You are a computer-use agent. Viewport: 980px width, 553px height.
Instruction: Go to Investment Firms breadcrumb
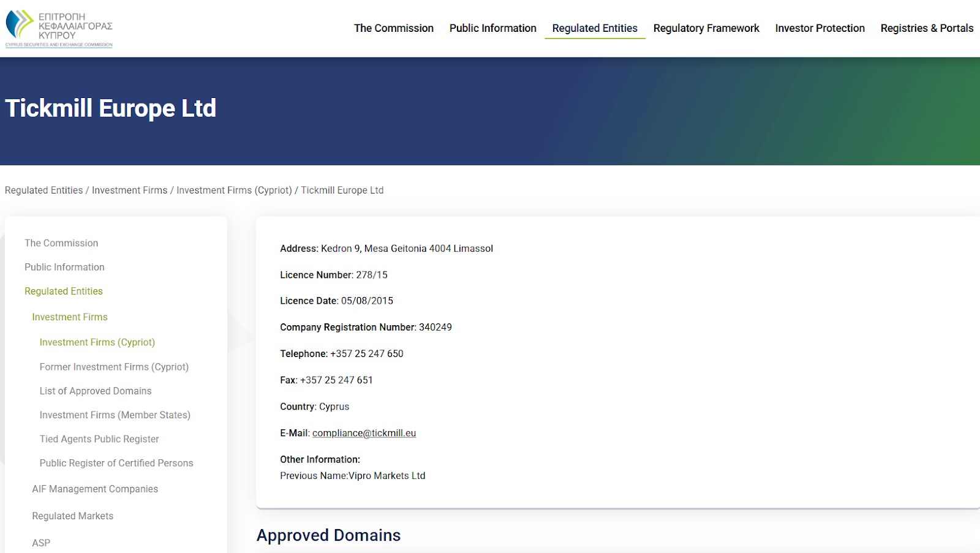tap(130, 190)
